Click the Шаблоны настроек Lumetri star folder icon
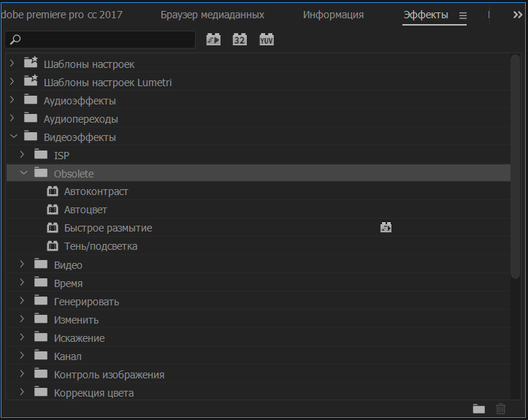 [x=31, y=80]
